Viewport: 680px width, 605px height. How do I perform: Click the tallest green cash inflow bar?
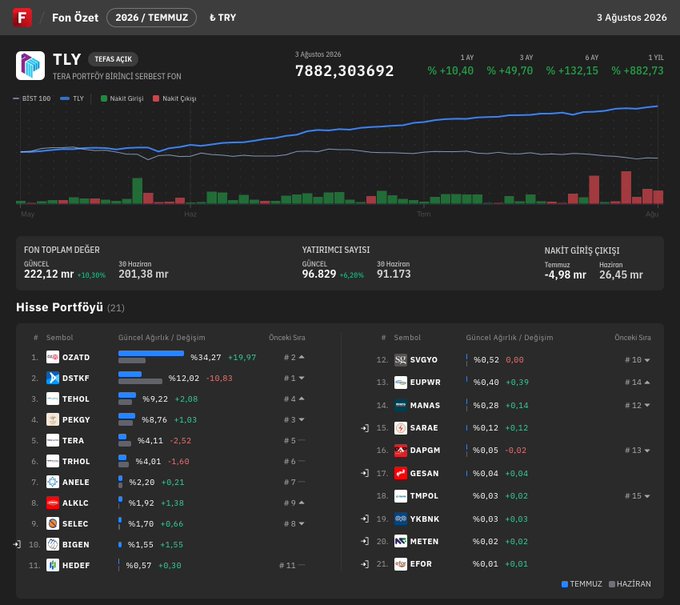coord(137,190)
